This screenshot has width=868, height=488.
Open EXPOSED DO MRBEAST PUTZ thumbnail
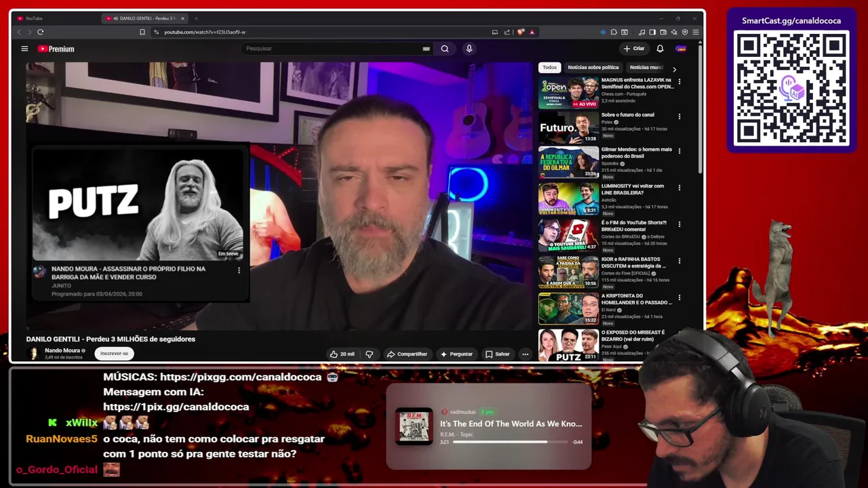pos(569,345)
